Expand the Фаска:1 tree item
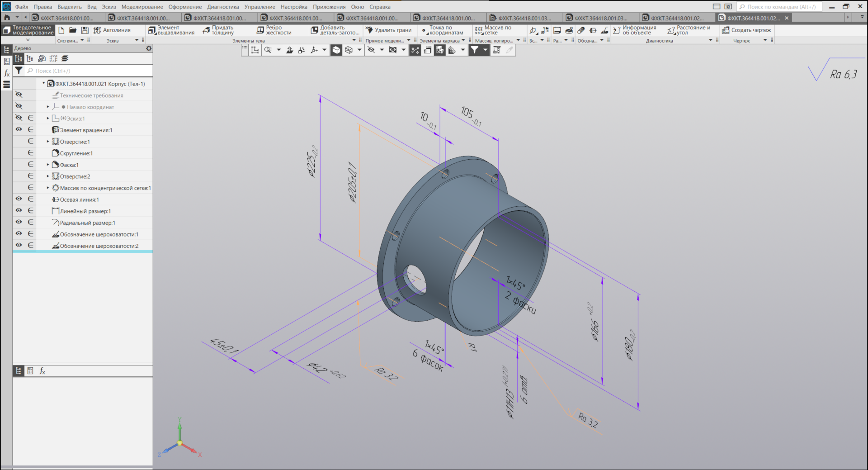 pyautogui.click(x=48, y=165)
